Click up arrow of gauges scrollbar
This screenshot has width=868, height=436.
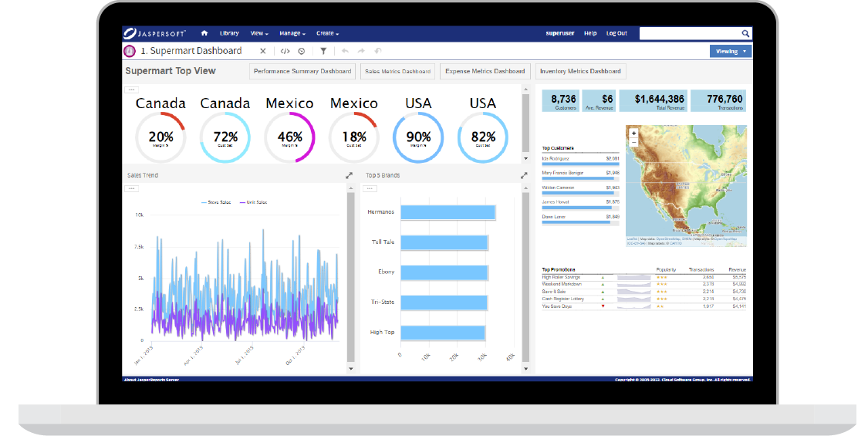pos(526,90)
